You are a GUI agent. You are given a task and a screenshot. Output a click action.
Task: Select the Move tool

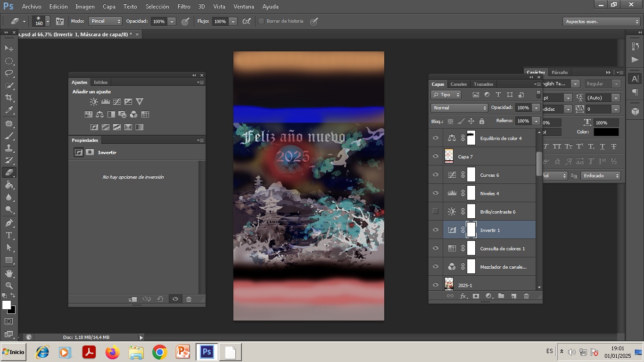(x=9, y=48)
